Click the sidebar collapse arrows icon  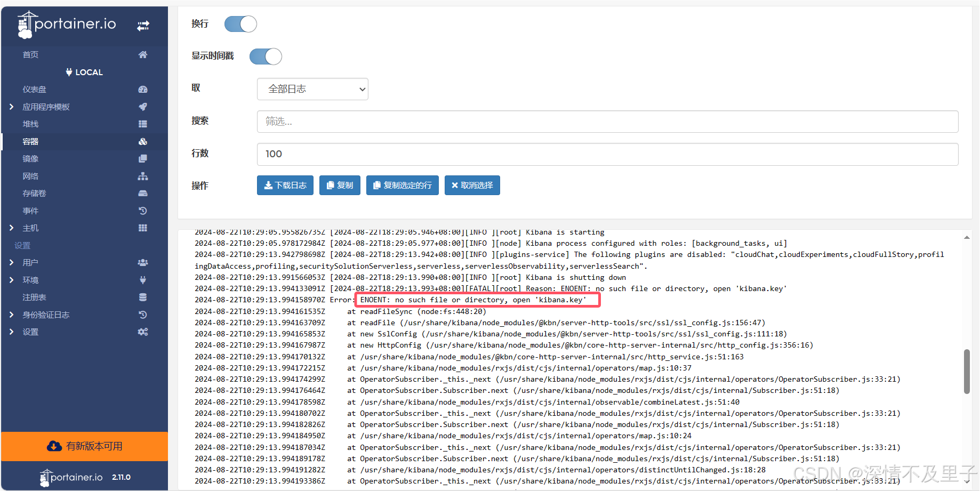pos(143,26)
